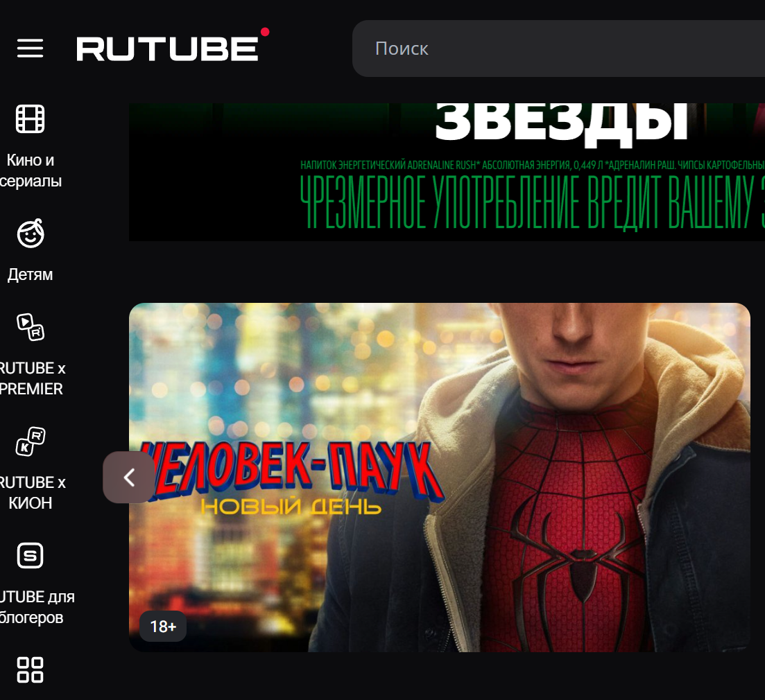Screen dimensions: 765x700
Task: Open the hamburger menu
Action: pyautogui.click(x=31, y=49)
